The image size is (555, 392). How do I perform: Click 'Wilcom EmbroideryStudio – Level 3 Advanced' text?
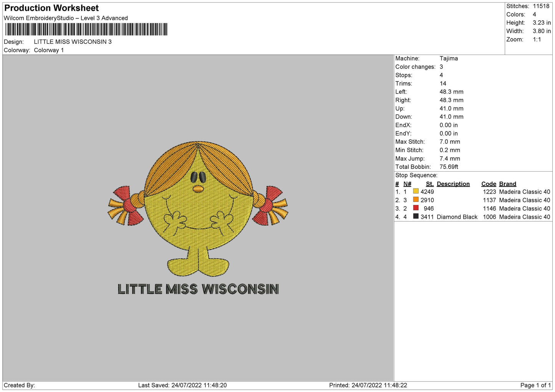66,18
